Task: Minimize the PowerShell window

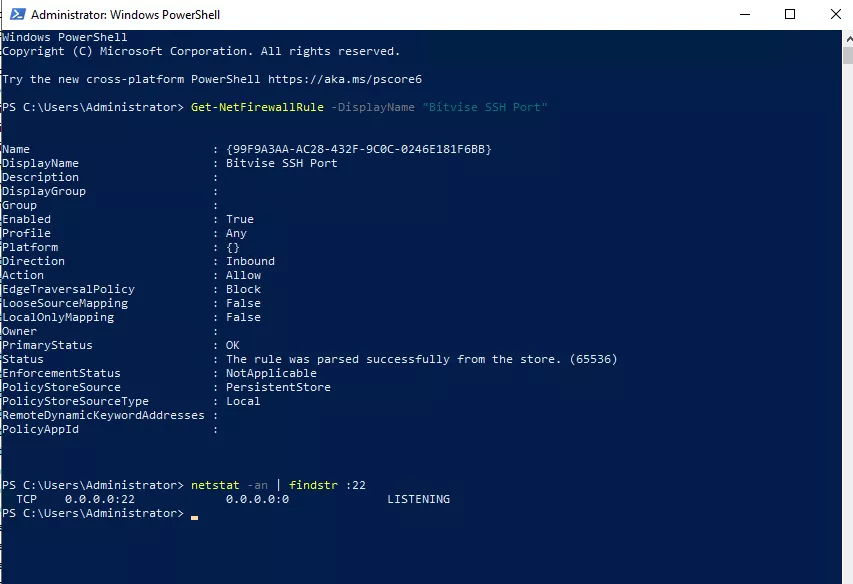Action: (x=743, y=15)
